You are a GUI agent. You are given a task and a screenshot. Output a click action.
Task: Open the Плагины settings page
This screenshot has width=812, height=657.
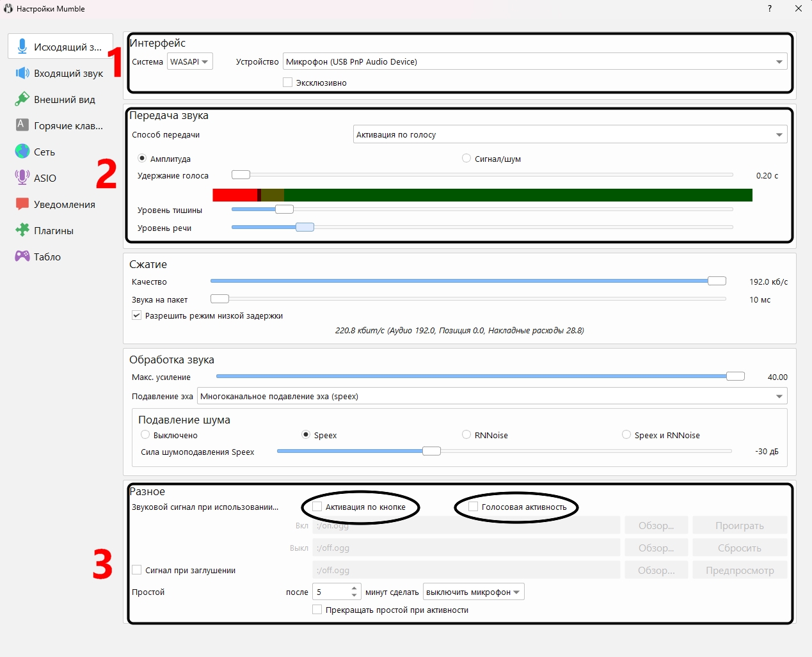tap(61, 230)
